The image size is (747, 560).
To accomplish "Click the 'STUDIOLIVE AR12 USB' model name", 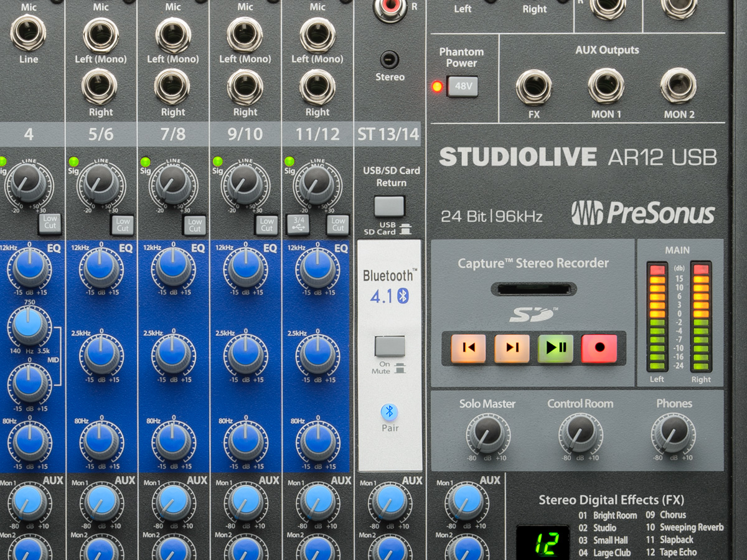I will point(578,157).
